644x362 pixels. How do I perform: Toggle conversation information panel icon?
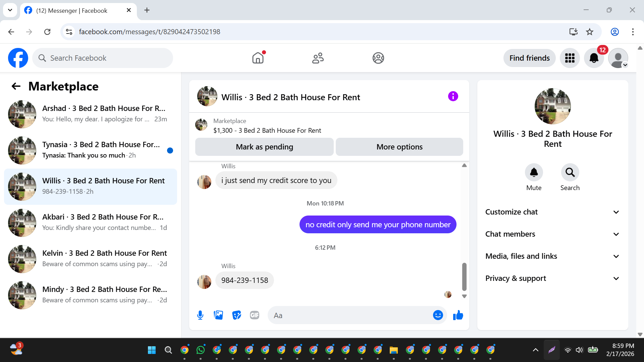click(x=453, y=97)
